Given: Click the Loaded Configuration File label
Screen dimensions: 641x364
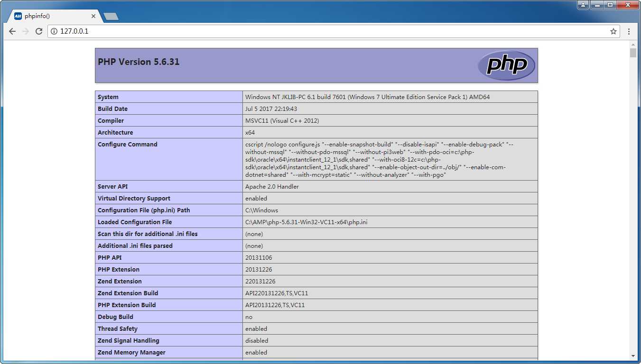Looking at the screenshot, I should (x=135, y=222).
